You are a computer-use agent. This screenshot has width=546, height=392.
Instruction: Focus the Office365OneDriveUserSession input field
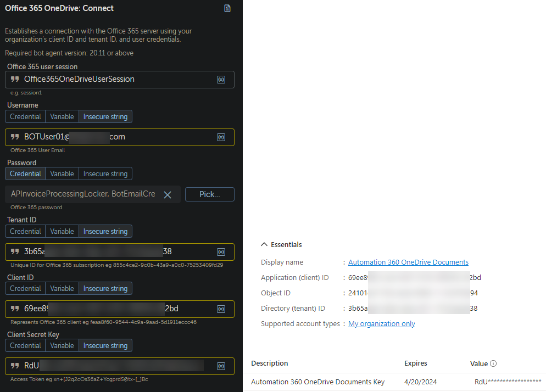click(119, 80)
